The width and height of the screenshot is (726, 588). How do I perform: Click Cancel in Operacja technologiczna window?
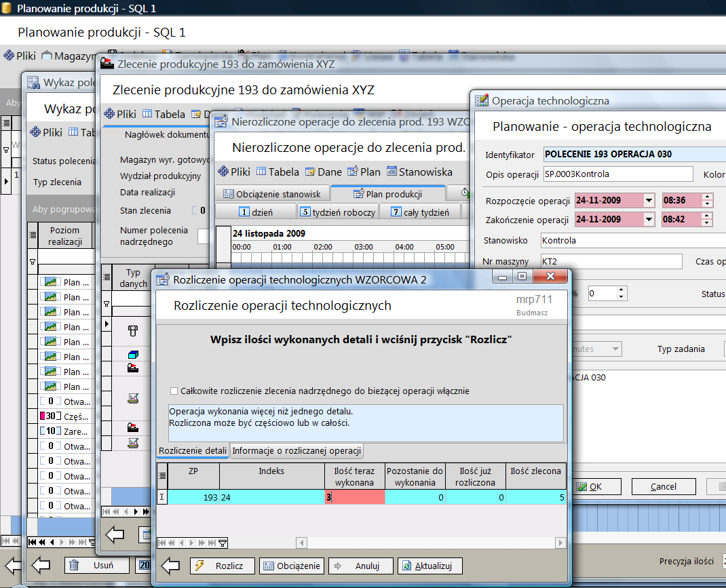coord(664,486)
